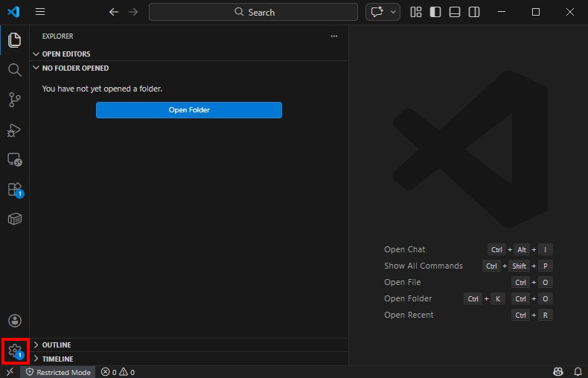588x378 pixels.
Task: Toggle bottom Panel visibility
Action: coord(455,12)
